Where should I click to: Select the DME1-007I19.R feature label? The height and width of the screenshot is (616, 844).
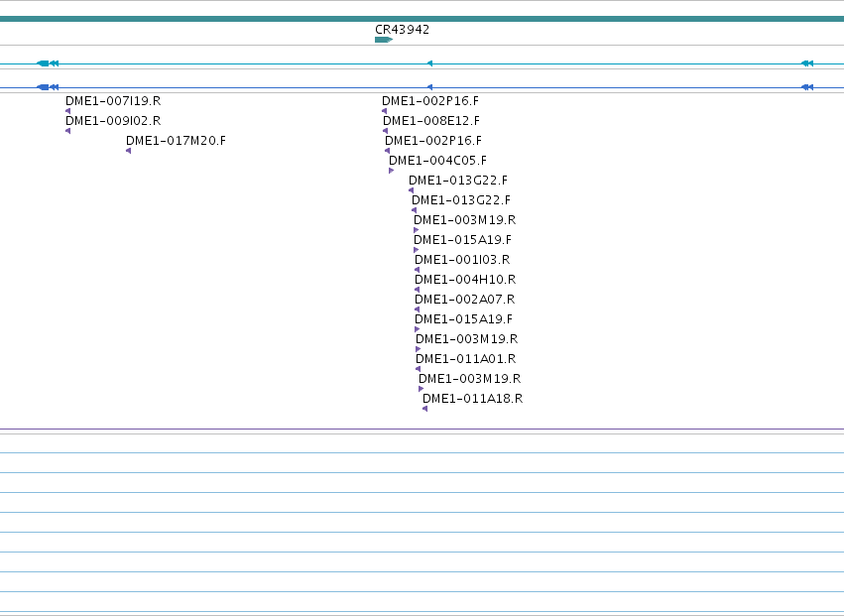(x=113, y=101)
